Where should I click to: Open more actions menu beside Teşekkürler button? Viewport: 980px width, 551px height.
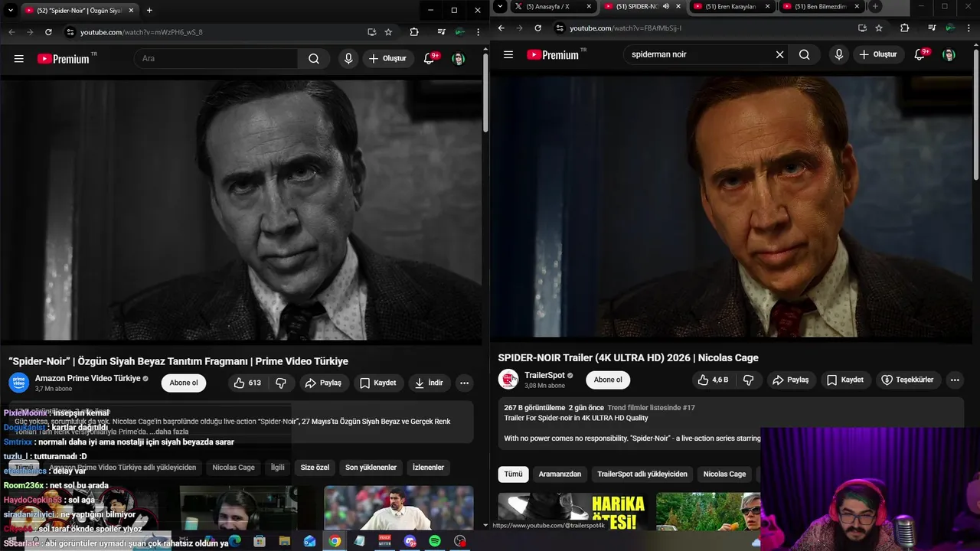click(954, 380)
